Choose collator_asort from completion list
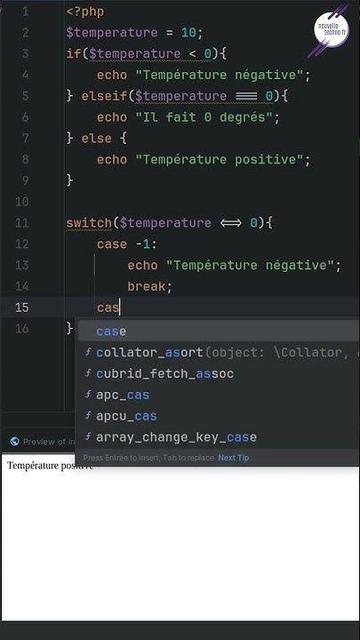 click(219, 352)
